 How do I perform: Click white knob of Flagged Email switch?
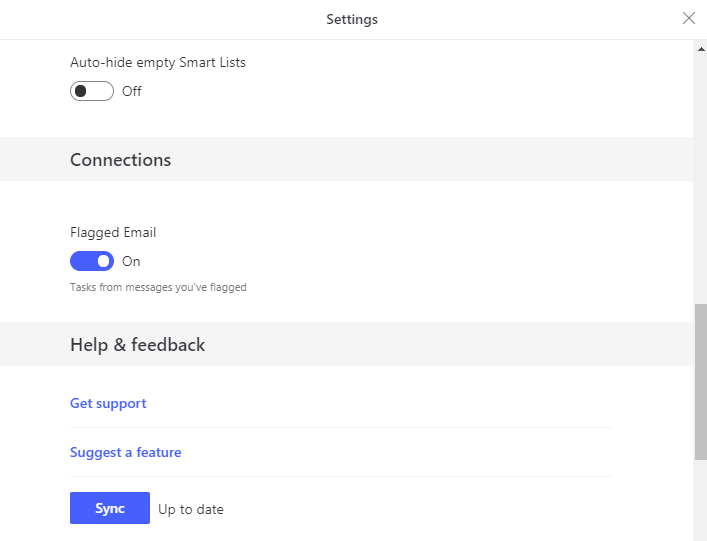(x=103, y=261)
